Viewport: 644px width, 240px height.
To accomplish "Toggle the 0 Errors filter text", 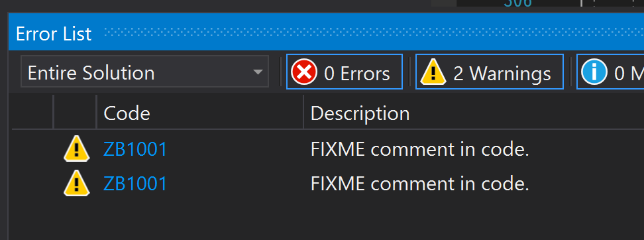I will (x=357, y=74).
